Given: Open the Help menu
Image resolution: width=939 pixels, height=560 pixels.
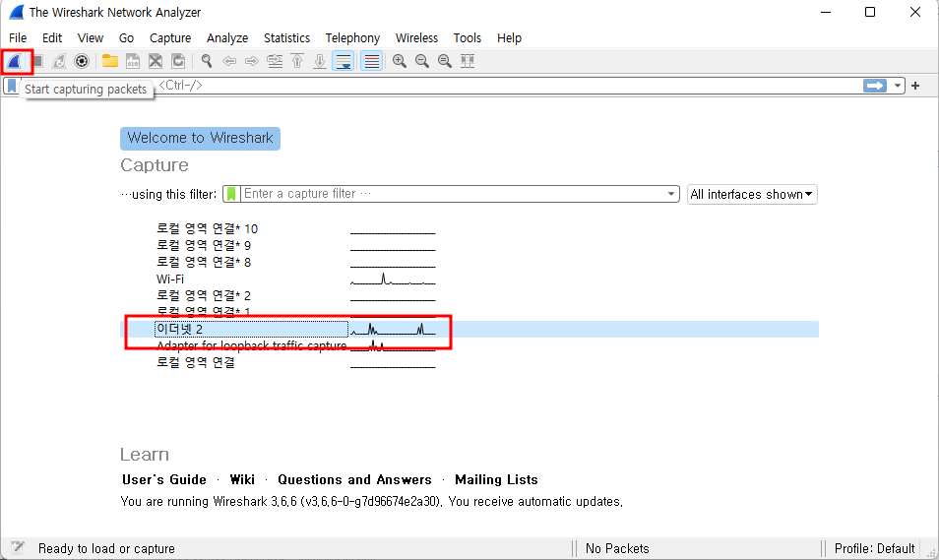Looking at the screenshot, I should 509,37.
